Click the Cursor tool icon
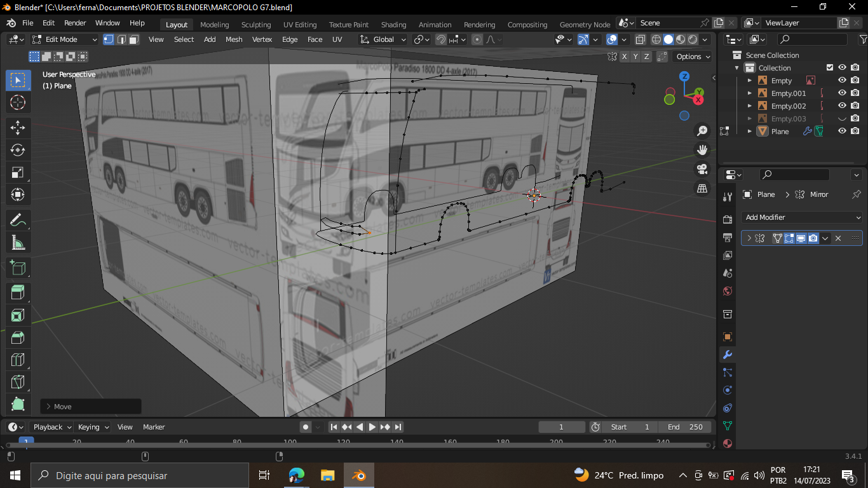The height and width of the screenshot is (488, 868). click(18, 103)
